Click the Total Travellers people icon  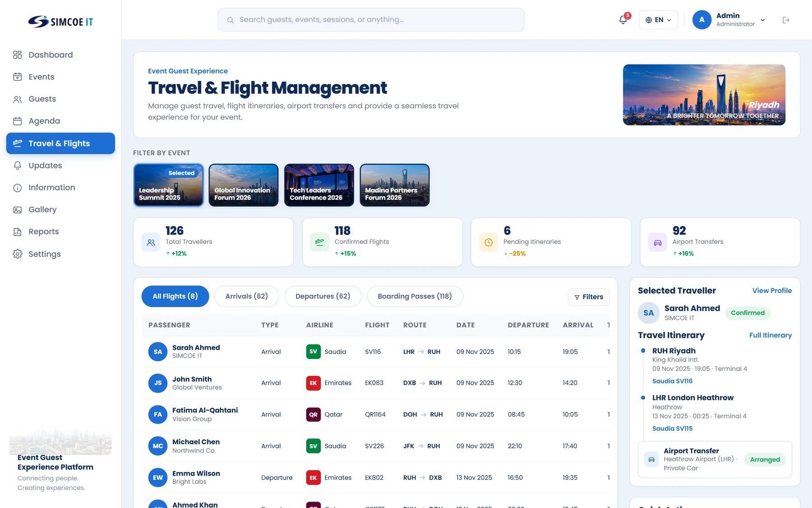coord(151,242)
